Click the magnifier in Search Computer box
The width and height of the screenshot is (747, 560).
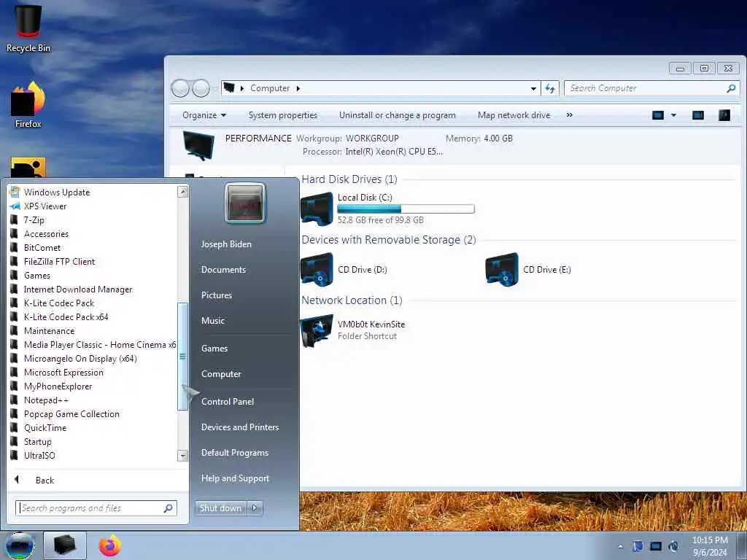pos(731,88)
